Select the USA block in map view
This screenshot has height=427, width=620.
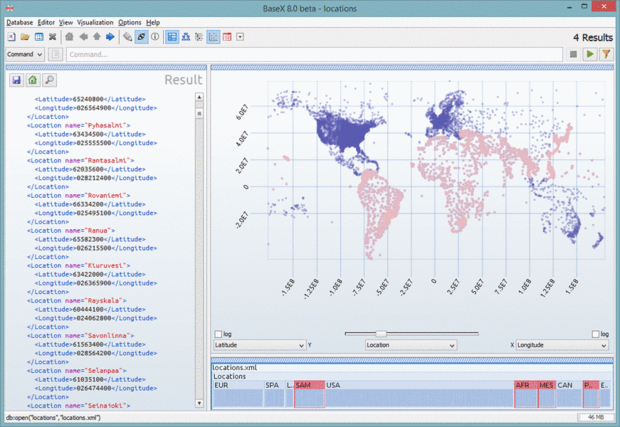[419, 394]
